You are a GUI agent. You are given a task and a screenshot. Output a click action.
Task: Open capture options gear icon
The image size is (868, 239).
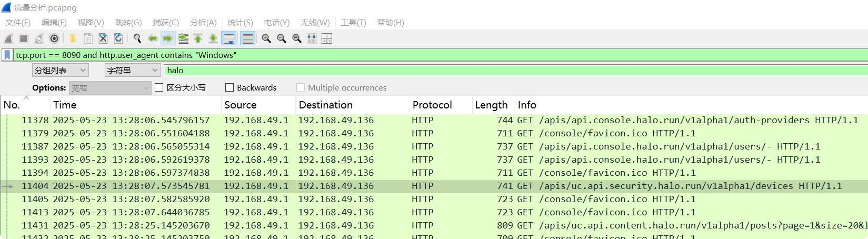coord(54,38)
